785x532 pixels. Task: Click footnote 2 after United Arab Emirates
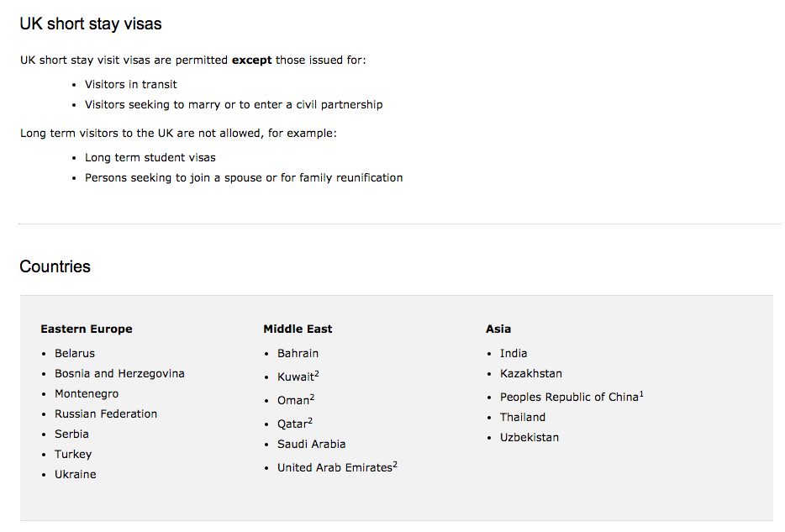(395, 465)
